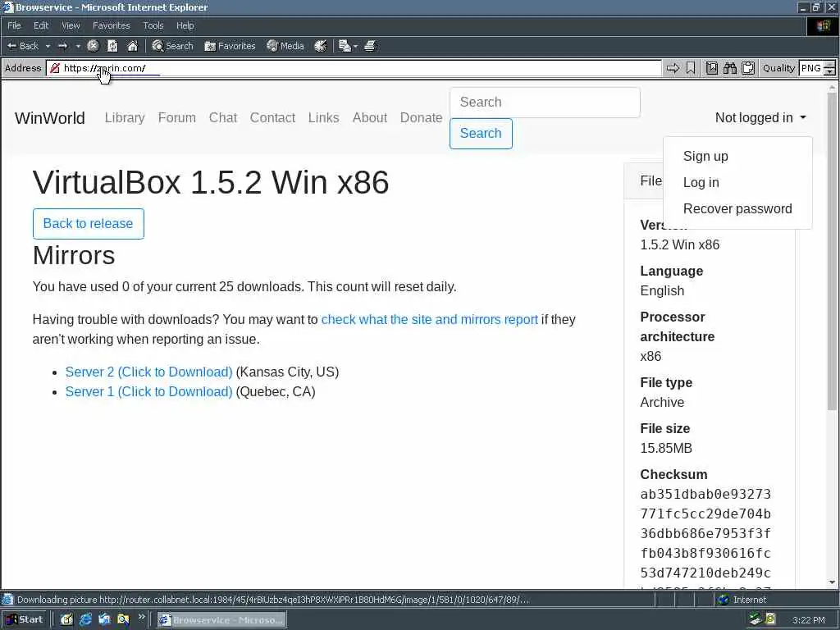
Task: Click the Stop loading icon
Action: tap(94, 46)
